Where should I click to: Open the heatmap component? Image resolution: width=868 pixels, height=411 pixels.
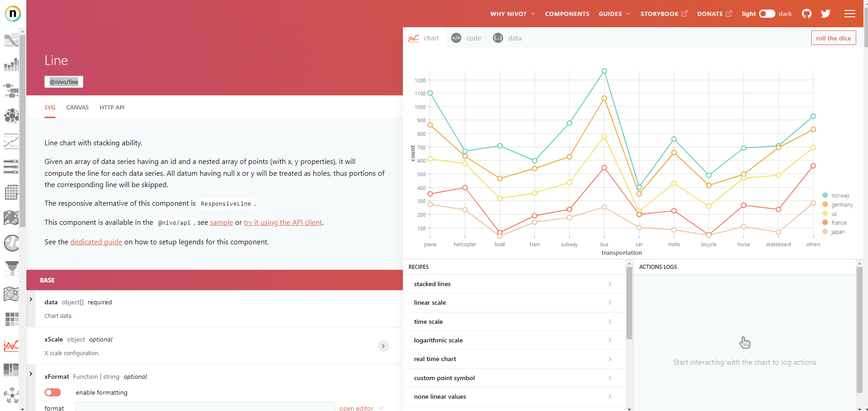tap(11, 319)
